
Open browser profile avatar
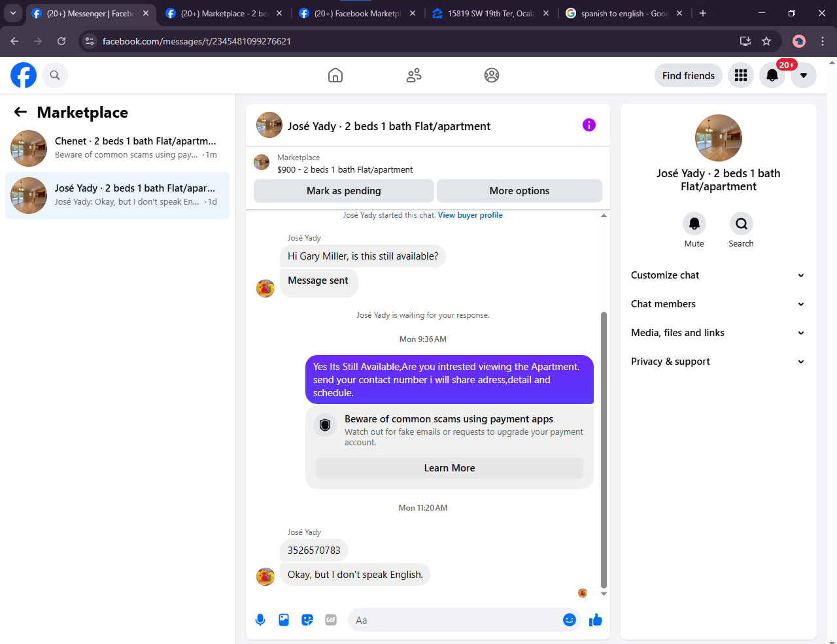pos(799,41)
